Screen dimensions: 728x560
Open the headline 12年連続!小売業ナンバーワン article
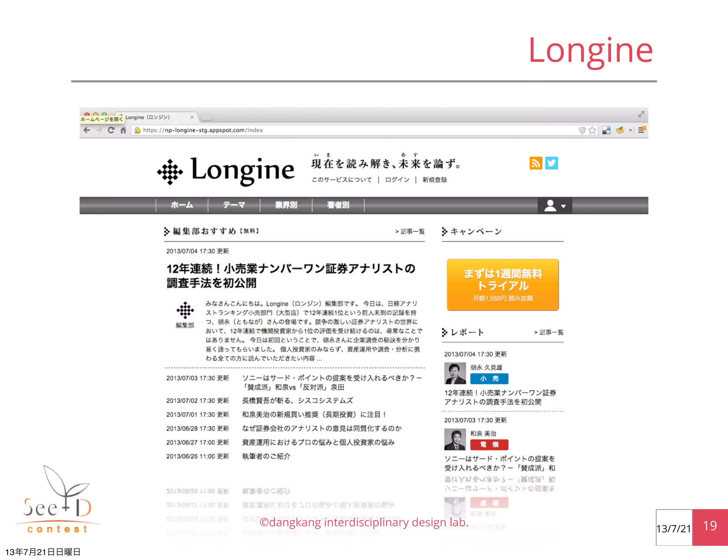291,275
